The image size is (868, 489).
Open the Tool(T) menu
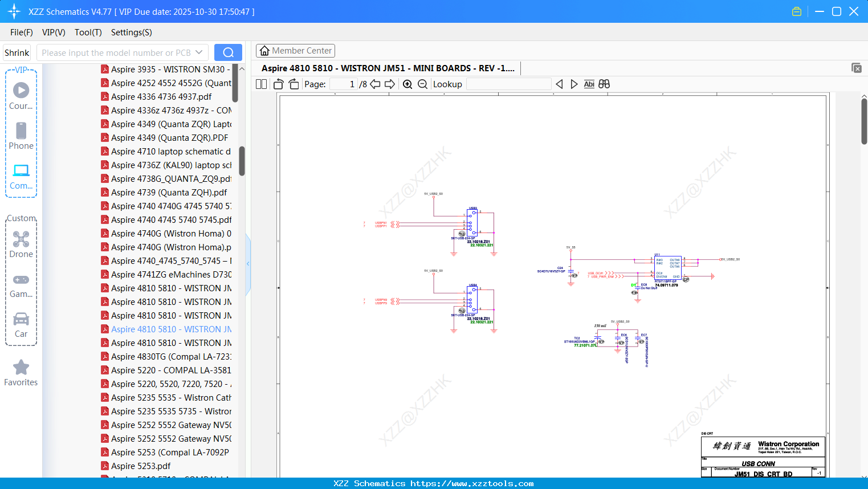(88, 32)
